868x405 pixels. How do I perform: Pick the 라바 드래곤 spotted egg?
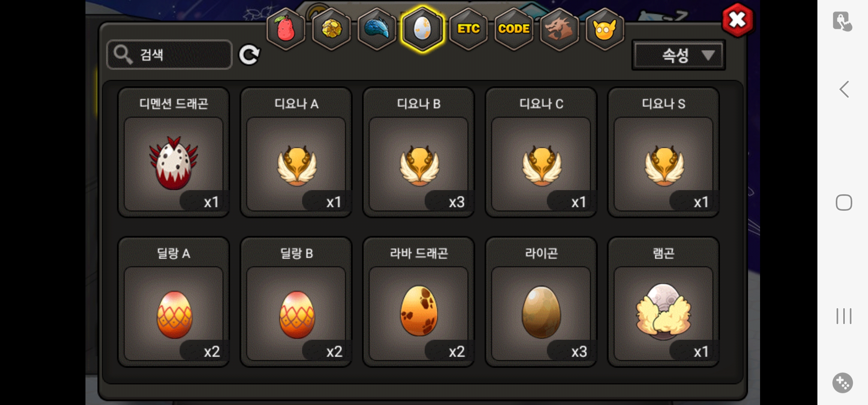419,302
